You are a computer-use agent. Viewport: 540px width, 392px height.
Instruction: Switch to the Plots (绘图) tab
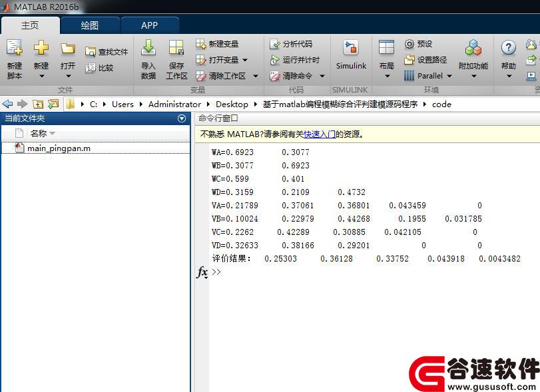[x=89, y=25]
